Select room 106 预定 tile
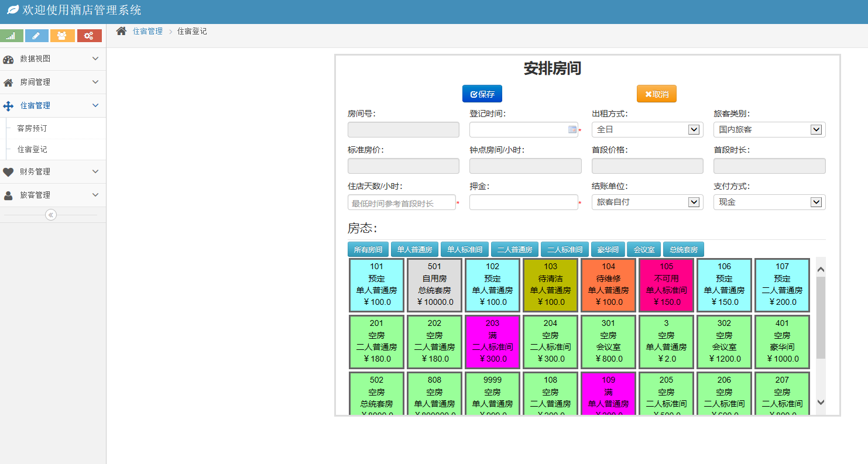Image resolution: width=868 pixels, height=464 pixels. [724, 285]
